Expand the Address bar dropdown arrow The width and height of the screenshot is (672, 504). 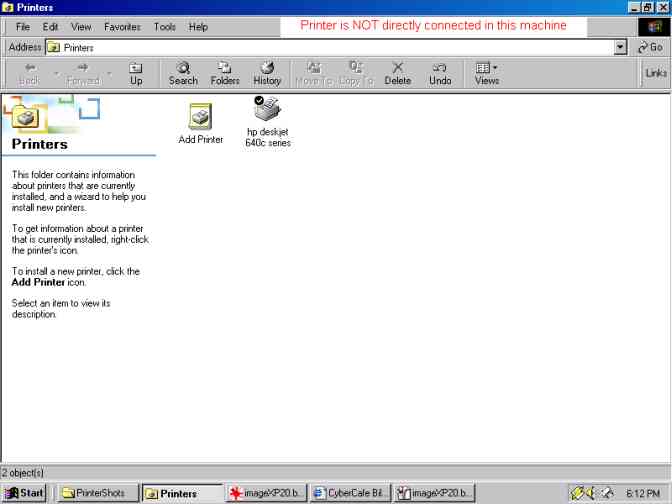(x=620, y=47)
